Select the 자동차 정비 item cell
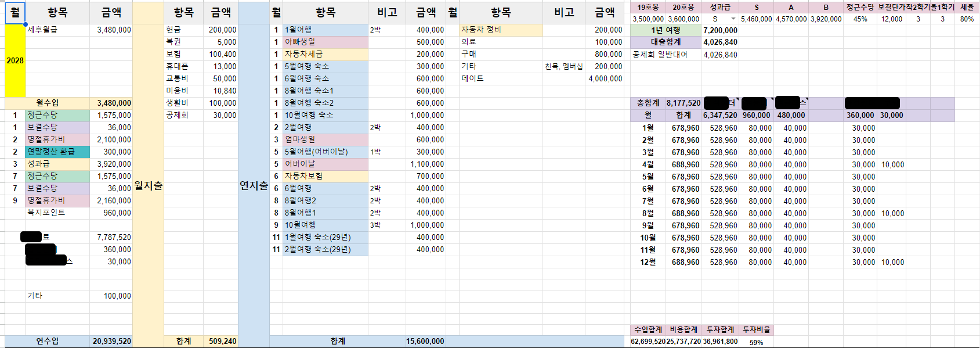The image size is (980, 348). tap(501, 30)
